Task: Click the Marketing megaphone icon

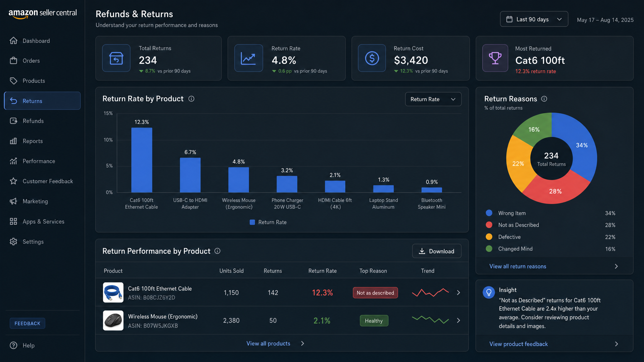Action: pos(14,201)
